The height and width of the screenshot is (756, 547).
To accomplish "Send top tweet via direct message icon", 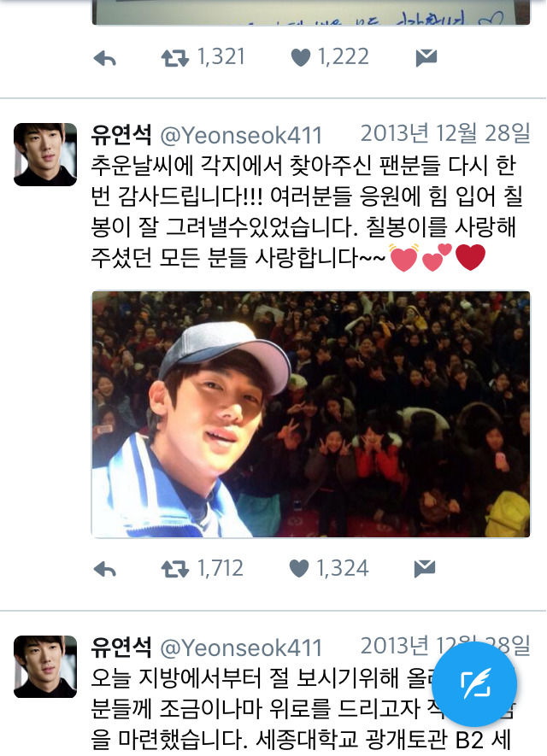I will (426, 57).
